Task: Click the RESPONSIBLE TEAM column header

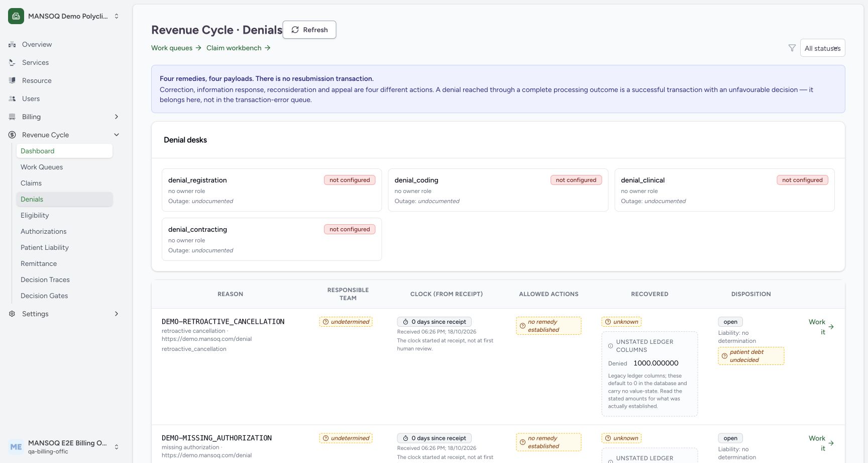Action: tap(348, 294)
